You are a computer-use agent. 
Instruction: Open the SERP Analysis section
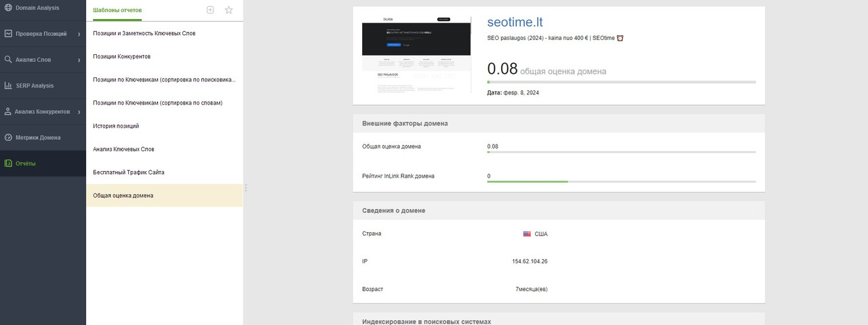[43, 85]
